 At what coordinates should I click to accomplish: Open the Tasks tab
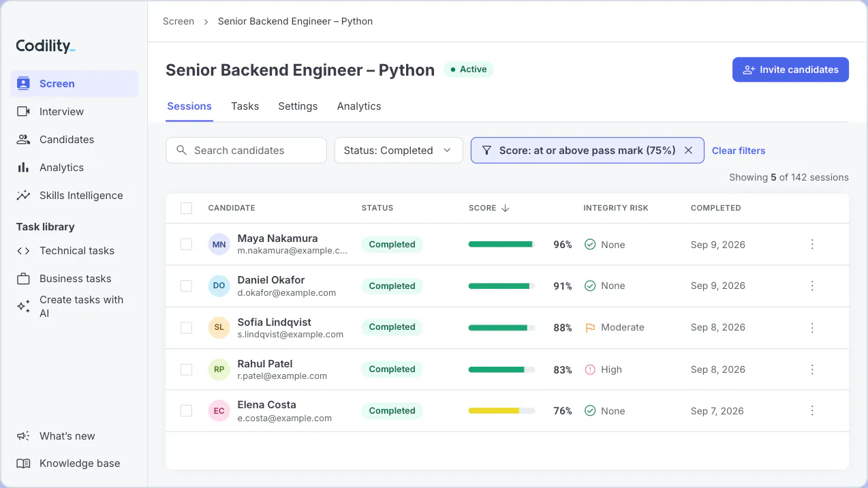coord(245,106)
